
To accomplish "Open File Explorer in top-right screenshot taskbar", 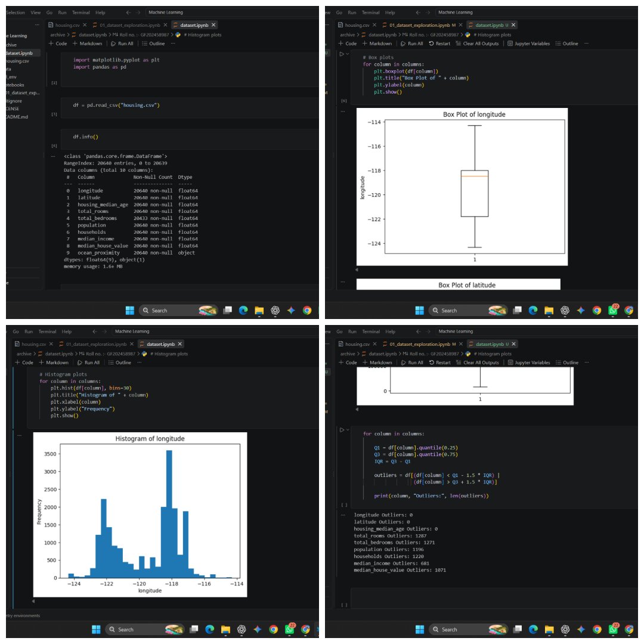I will point(549,311).
